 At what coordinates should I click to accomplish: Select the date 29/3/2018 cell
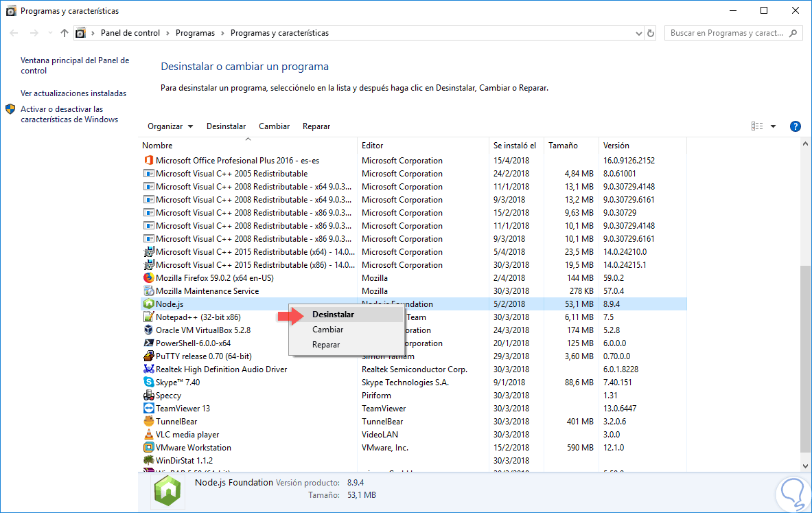(x=511, y=356)
